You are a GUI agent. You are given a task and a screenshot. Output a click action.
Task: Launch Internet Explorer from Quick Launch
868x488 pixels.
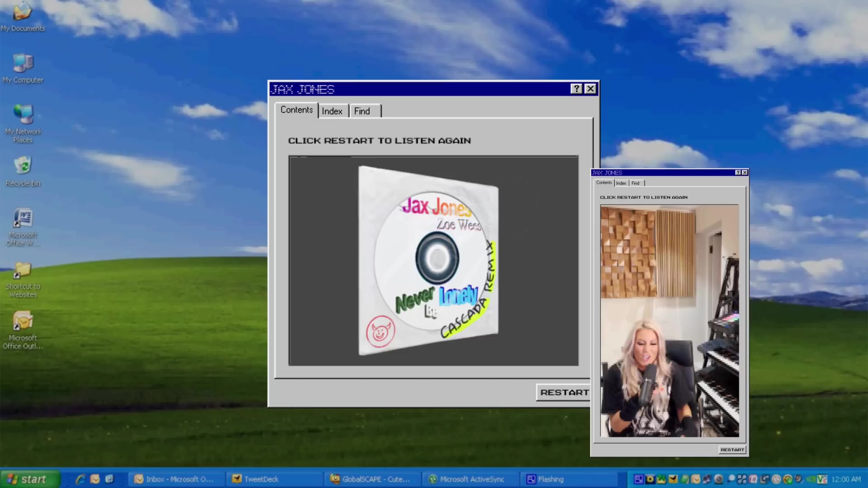pyautogui.click(x=80, y=479)
